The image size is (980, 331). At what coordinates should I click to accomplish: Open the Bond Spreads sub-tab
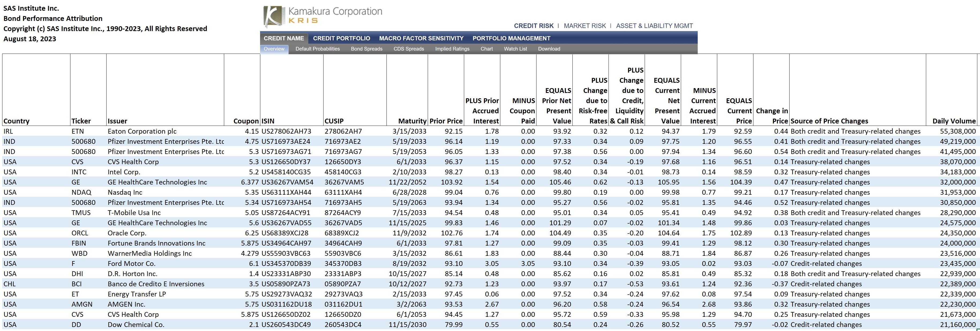pos(366,49)
